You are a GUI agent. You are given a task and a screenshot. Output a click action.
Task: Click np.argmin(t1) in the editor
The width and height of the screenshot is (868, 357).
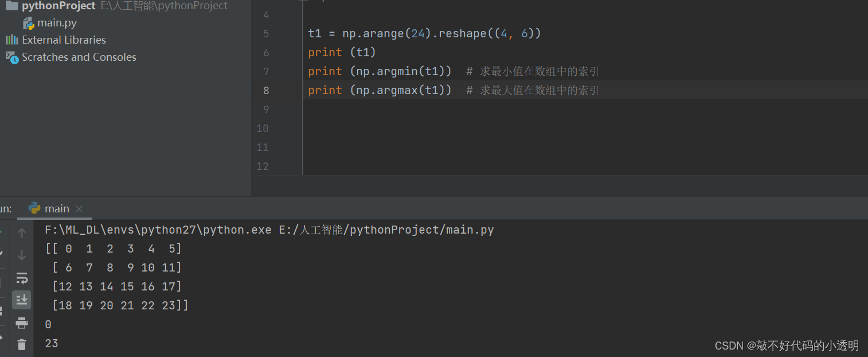401,72
